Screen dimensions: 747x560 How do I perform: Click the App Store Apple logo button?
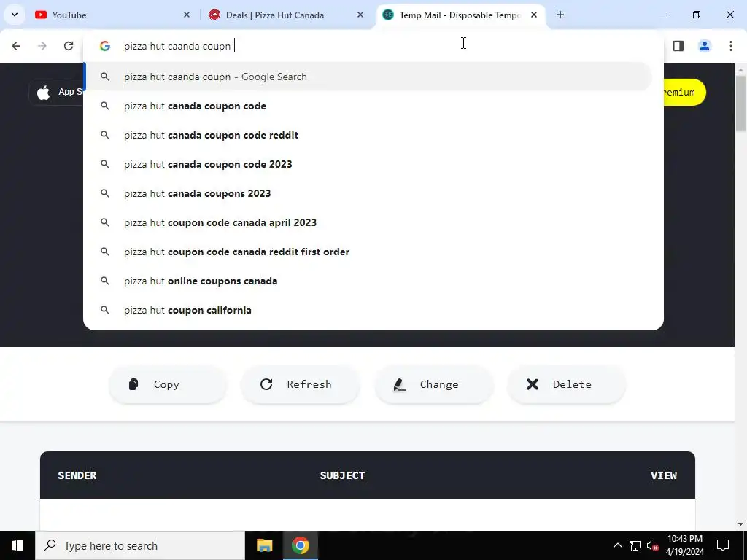(x=56, y=92)
